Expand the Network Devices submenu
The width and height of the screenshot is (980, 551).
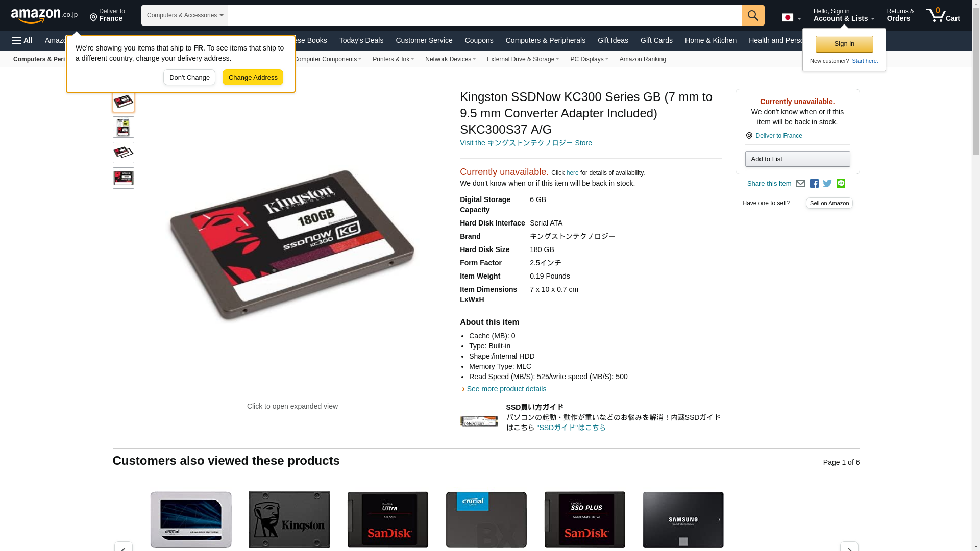pos(450,59)
